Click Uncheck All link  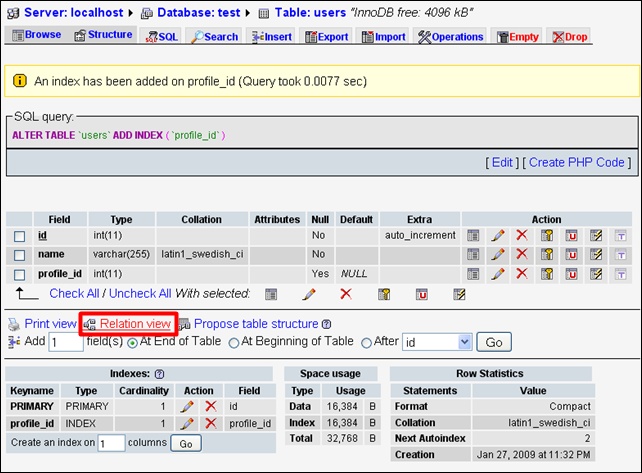(140, 294)
